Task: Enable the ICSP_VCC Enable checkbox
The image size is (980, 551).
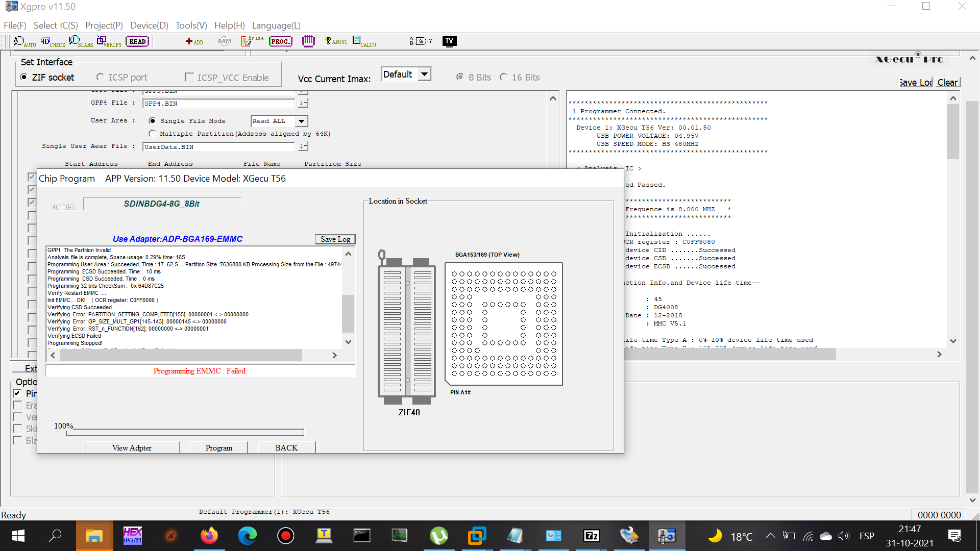Action: [189, 78]
